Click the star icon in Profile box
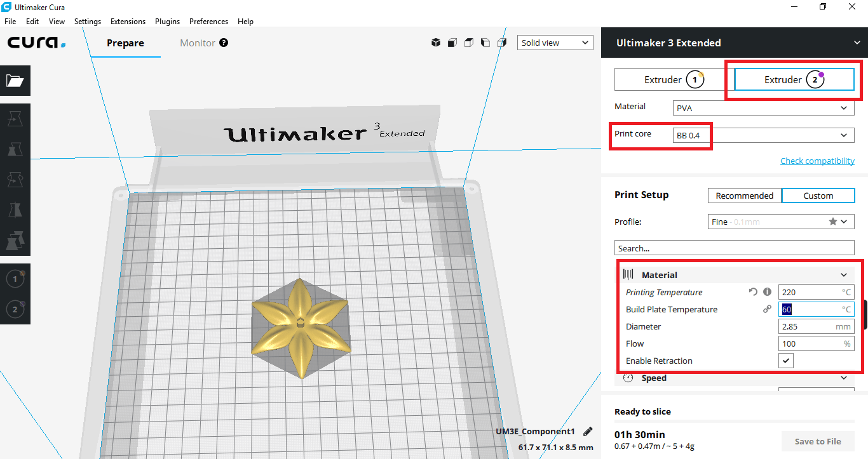Viewport: 868px width, 459px height. [x=832, y=222]
